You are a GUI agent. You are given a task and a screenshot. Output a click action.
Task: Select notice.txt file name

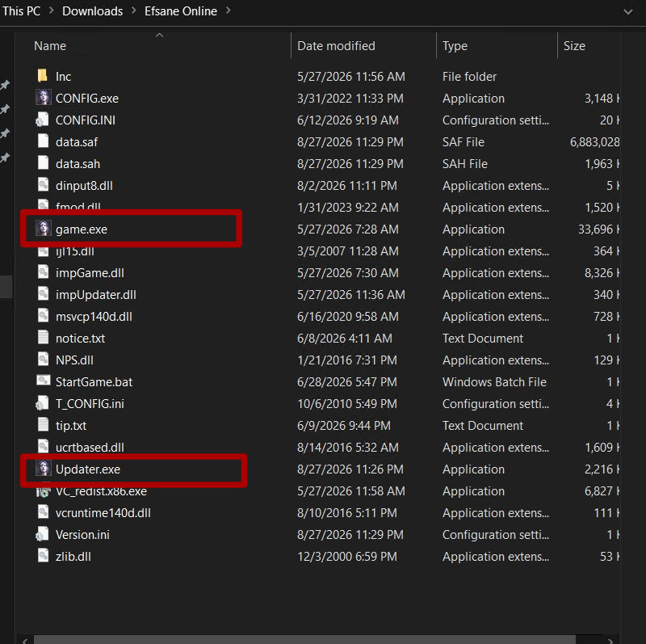pyautogui.click(x=80, y=339)
